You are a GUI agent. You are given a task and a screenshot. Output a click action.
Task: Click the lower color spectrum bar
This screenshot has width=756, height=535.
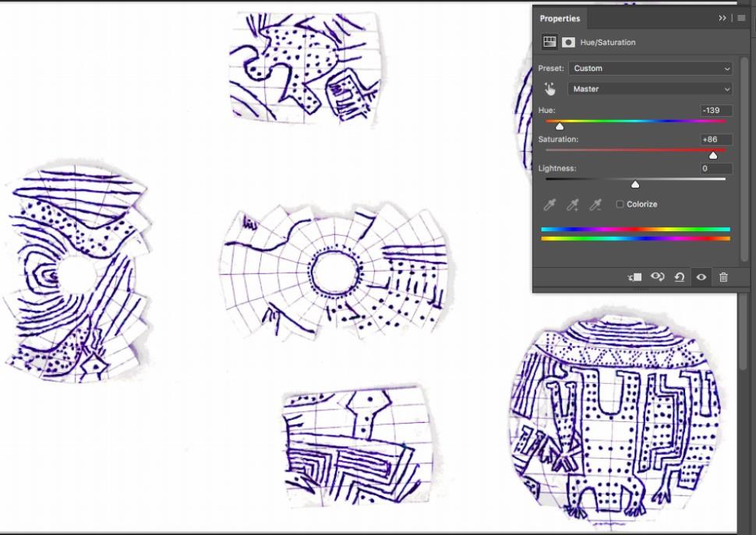[635, 238]
